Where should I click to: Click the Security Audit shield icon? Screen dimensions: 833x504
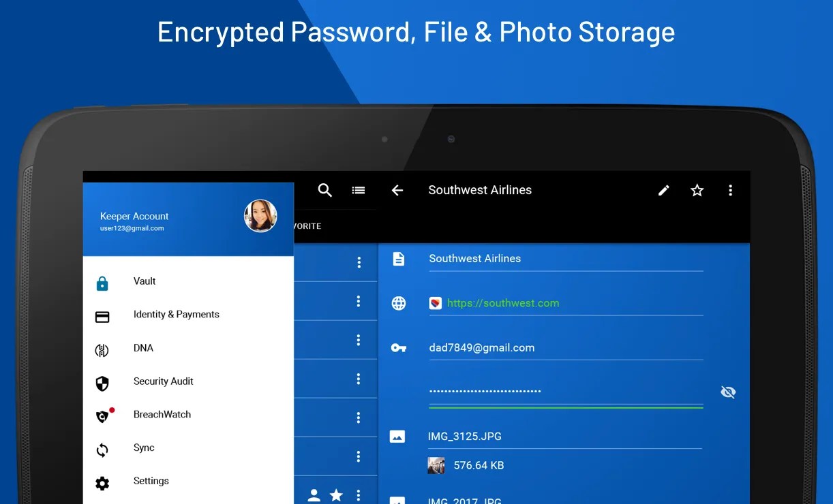(x=102, y=383)
